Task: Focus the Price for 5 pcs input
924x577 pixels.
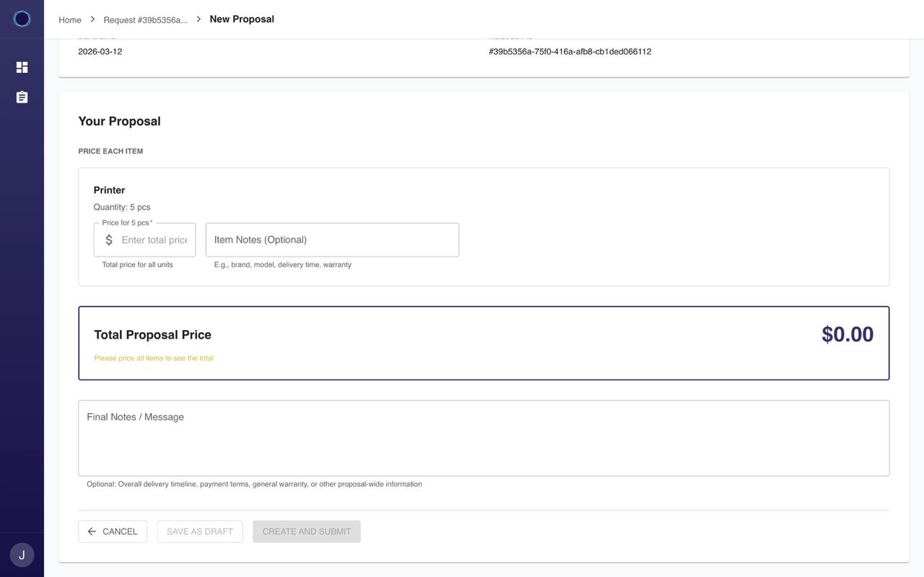Action: point(144,240)
